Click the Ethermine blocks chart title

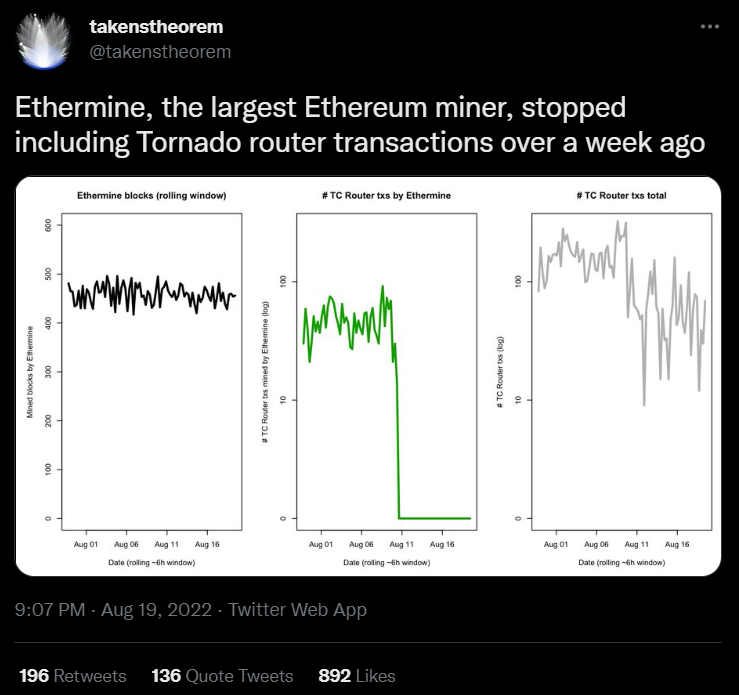(152, 196)
